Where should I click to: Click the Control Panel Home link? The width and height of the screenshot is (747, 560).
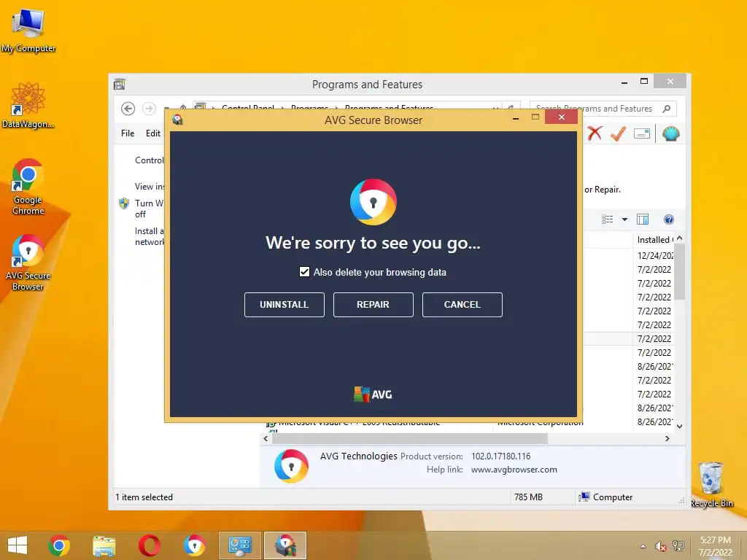(x=149, y=160)
